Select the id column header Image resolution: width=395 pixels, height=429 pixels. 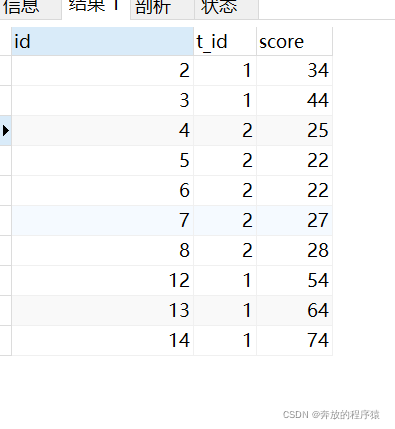[x=102, y=41]
